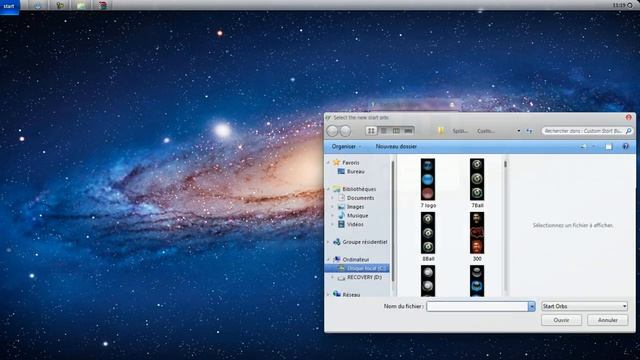
Task: Refresh the folder with the address bar arrows icon
Action: tap(529, 131)
